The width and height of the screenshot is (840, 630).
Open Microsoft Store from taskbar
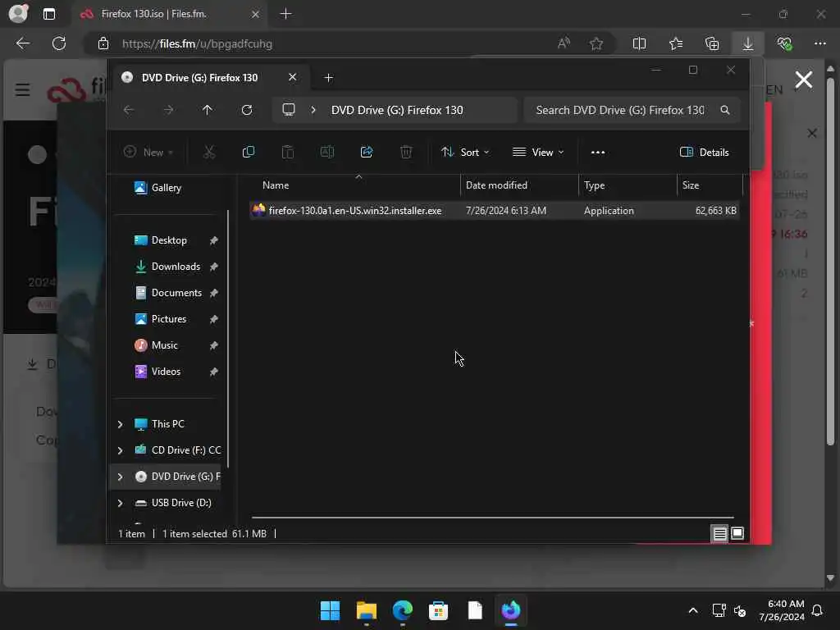438,610
